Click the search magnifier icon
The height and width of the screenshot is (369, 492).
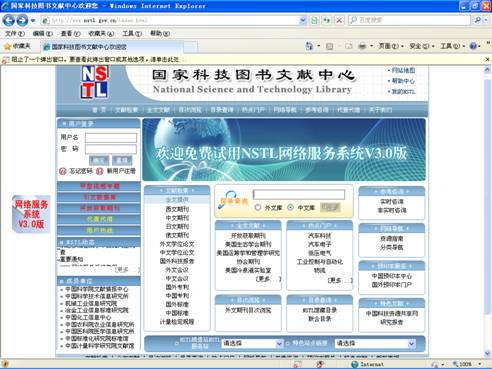click(x=478, y=20)
